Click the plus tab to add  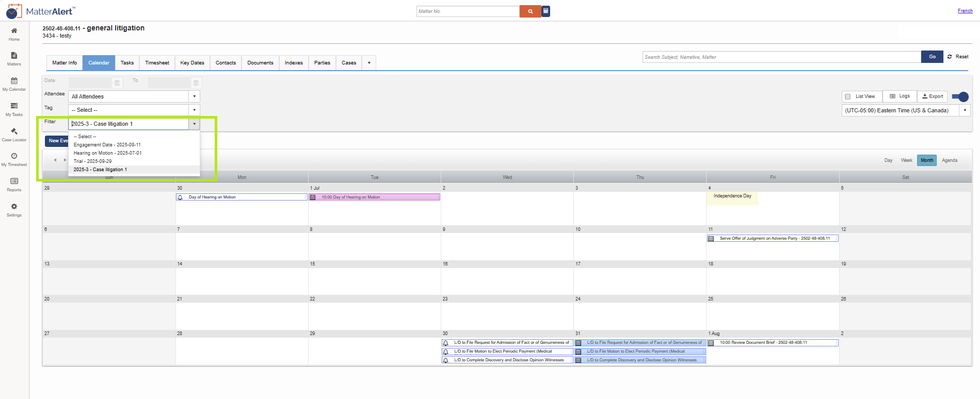click(369, 63)
